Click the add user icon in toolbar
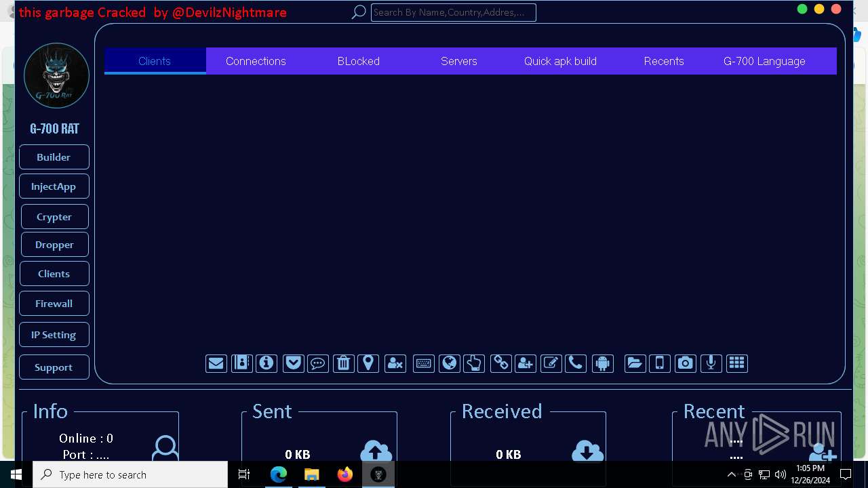Image resolution: width=868 pixels, height=488 pixels. tap(526, 363)
